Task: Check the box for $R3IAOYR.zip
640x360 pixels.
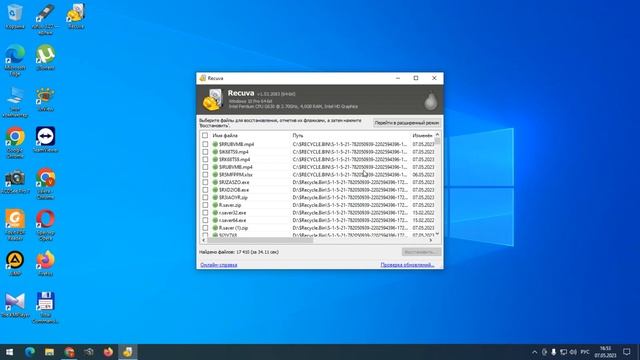Action: coord(205,197)
